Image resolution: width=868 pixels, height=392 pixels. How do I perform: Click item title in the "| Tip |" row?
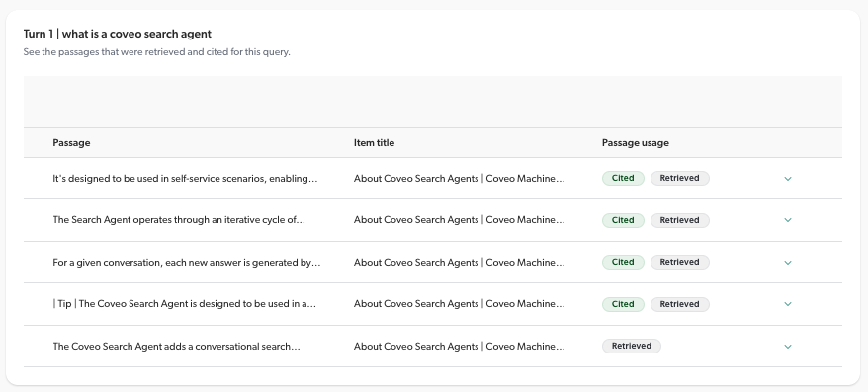(460, 304)
